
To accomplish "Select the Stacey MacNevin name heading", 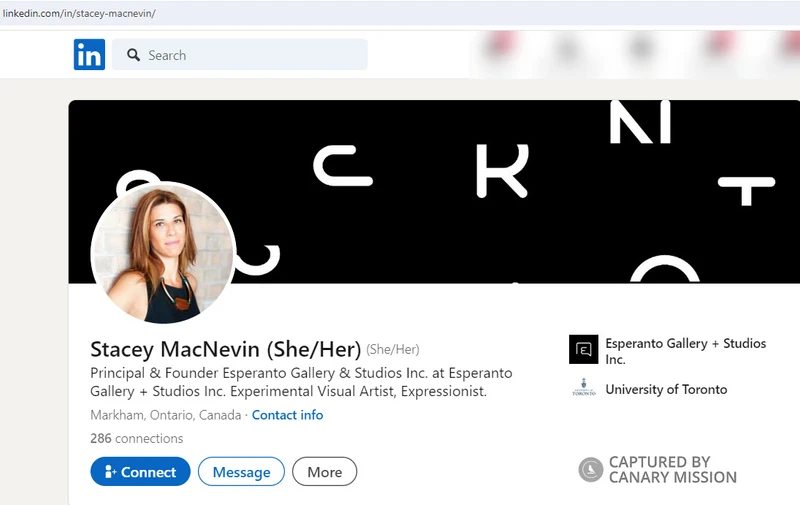I will click(x=226, y=349).
